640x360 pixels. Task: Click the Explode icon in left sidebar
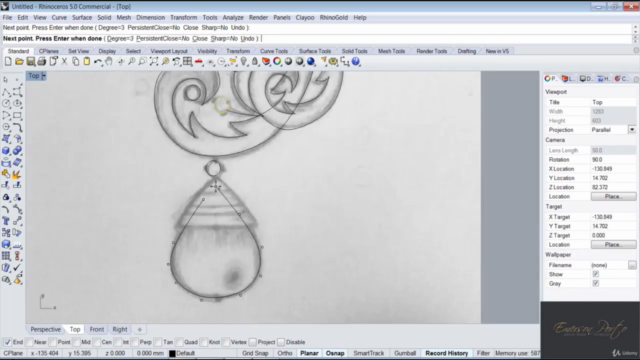[x=17, y=174]
